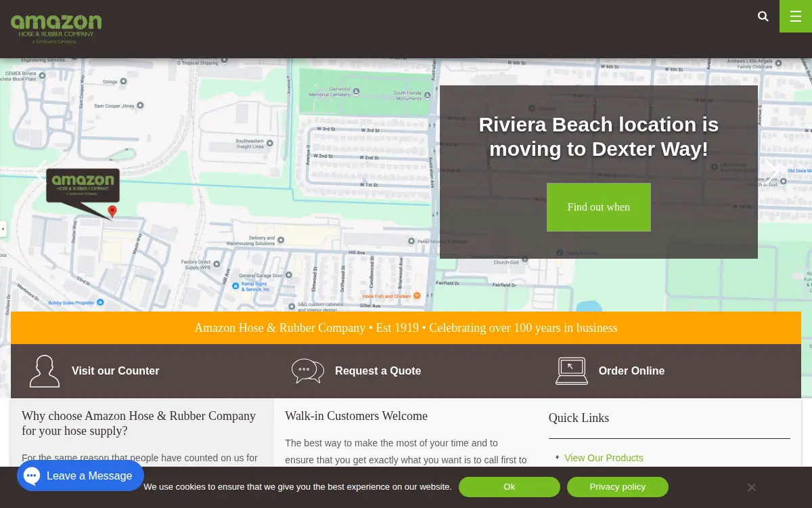The image size is (812, 508).
Task: Click the Perez Moving & Storage map marker
Action: pyautogui.click(x=411, y=241)
